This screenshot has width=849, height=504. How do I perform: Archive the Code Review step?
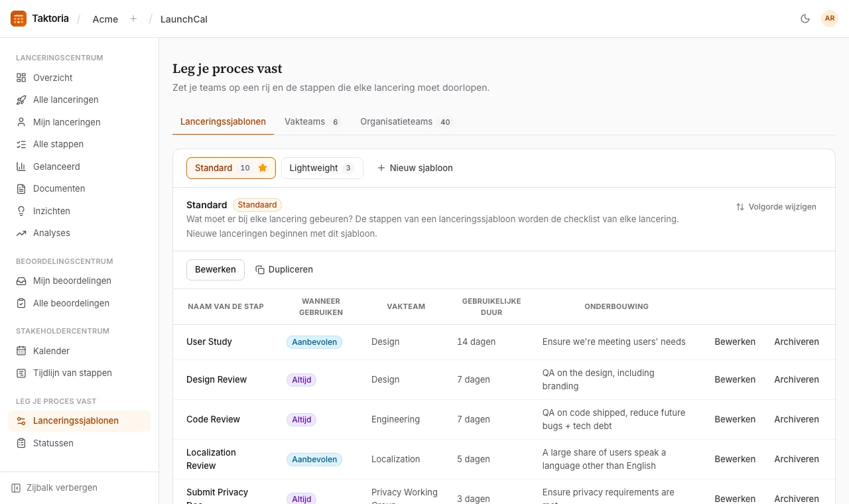[797, 419]
